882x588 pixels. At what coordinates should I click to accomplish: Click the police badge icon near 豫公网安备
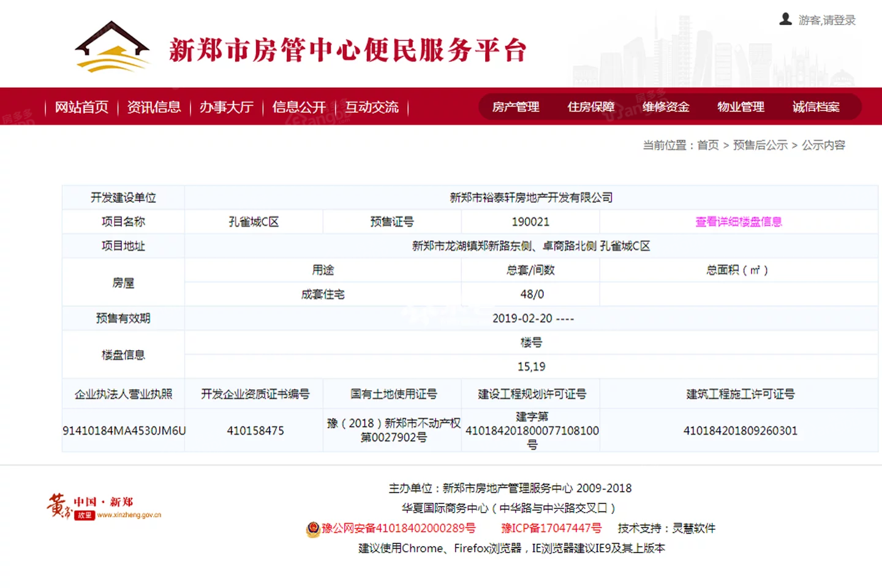pyautogui.click(x=313, y=529)
